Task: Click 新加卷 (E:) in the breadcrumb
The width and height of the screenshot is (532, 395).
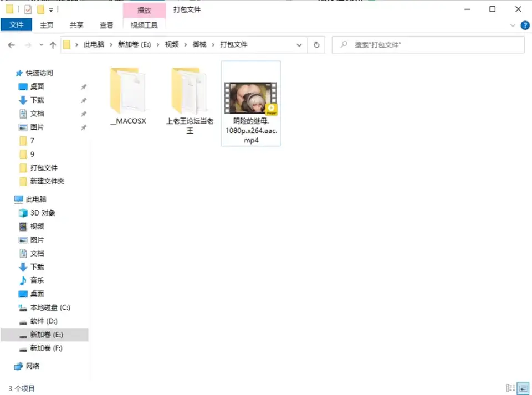Action: click(134, 44)
